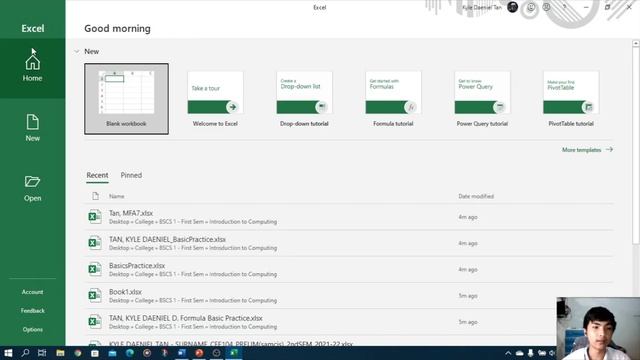Open TAN, KYLE DAENIEL D. Formula Basic Practice.xlsx

point(349,322)
